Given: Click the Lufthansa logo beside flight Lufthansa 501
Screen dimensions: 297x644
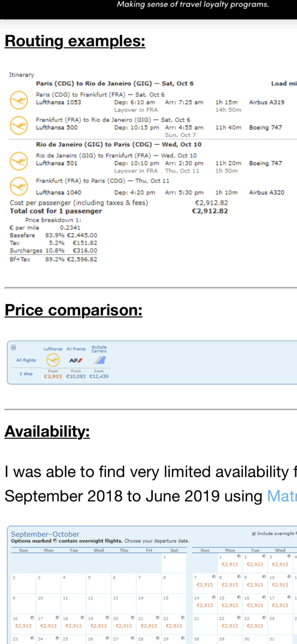Looking at the screenshot, I should tap(19, 161).
